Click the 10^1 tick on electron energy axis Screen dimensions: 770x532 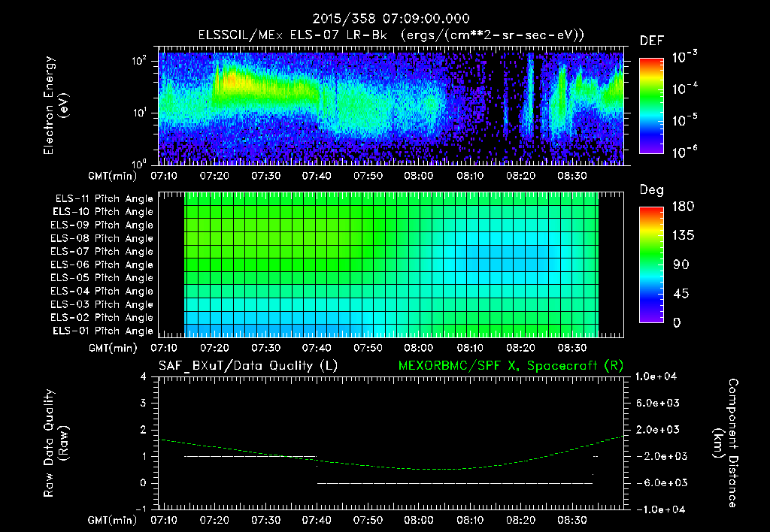click(139, 113)
